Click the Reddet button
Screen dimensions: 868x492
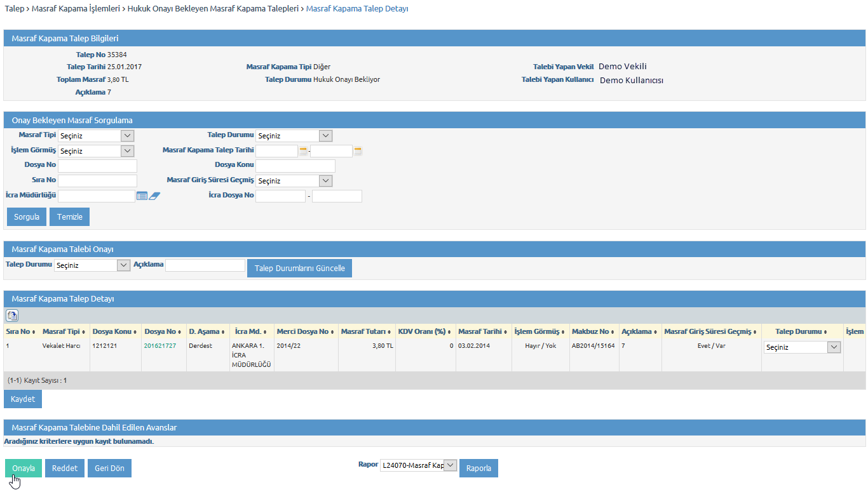65,468
